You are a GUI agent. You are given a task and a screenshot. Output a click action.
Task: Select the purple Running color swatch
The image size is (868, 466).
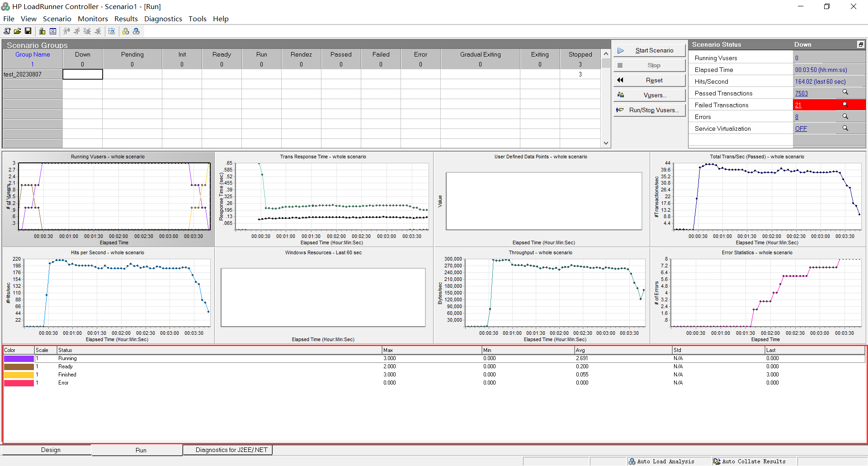(19, 358)
